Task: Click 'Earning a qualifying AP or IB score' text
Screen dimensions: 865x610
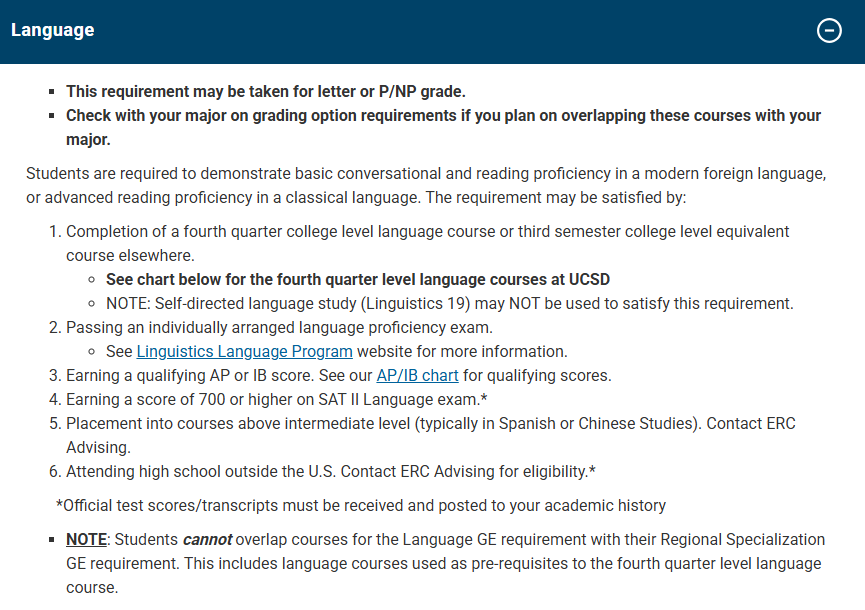Action: pos(219,375)
